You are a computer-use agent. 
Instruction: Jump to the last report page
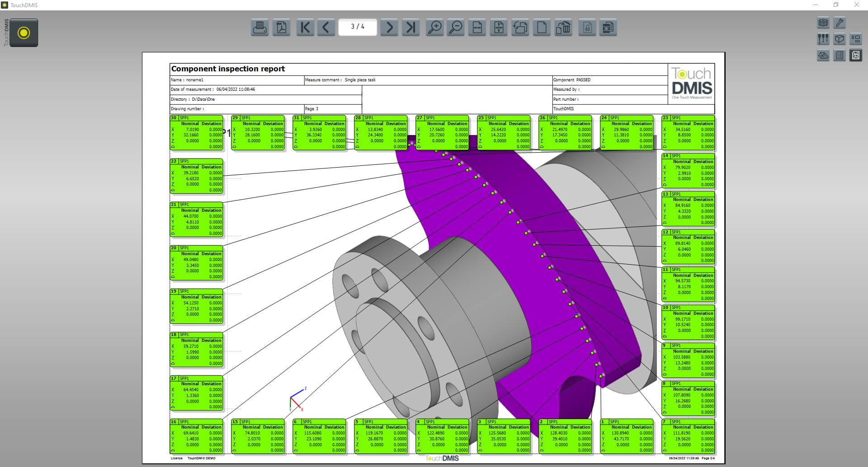(x=410, y=28)
